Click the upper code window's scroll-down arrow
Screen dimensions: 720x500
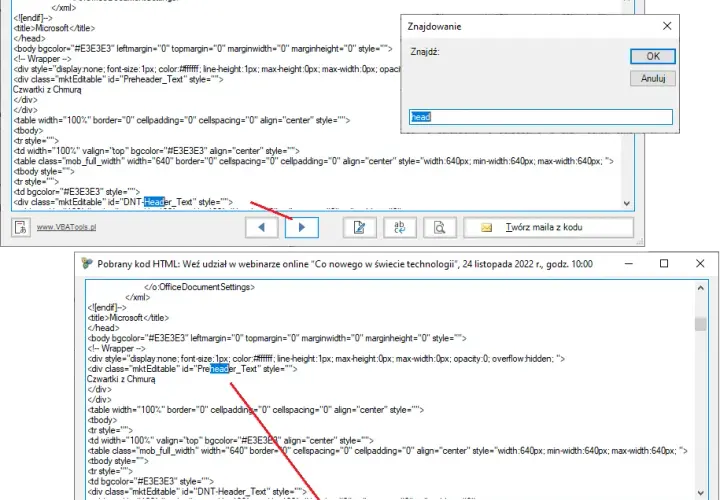(627, 203)
